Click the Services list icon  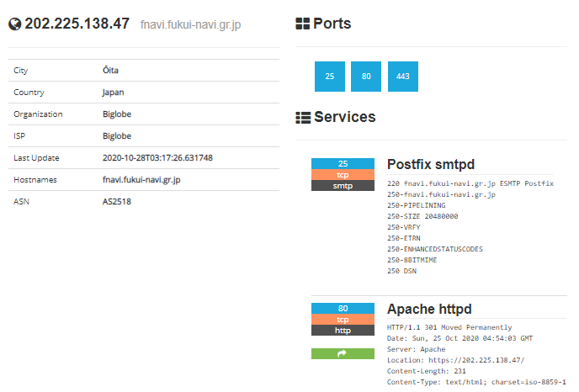303,118
